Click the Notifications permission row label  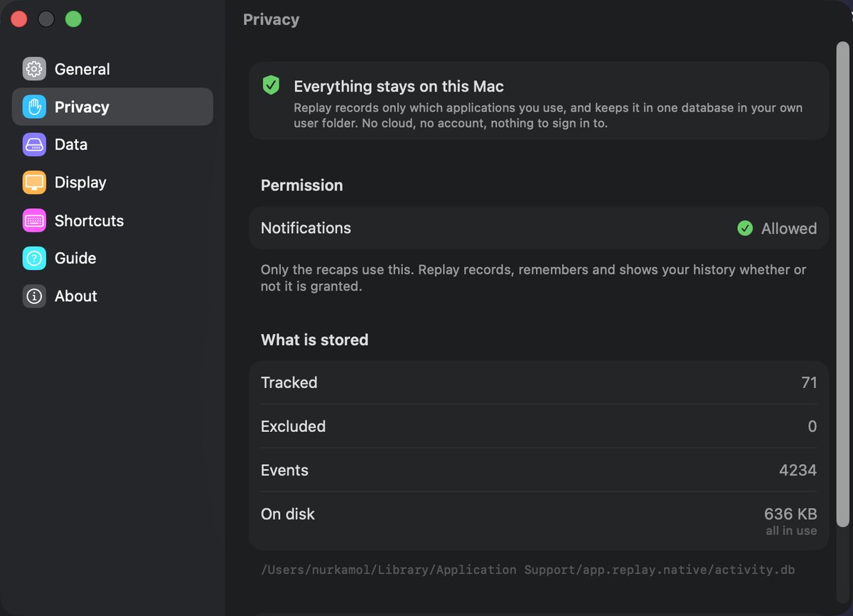[x=306, y=228]
